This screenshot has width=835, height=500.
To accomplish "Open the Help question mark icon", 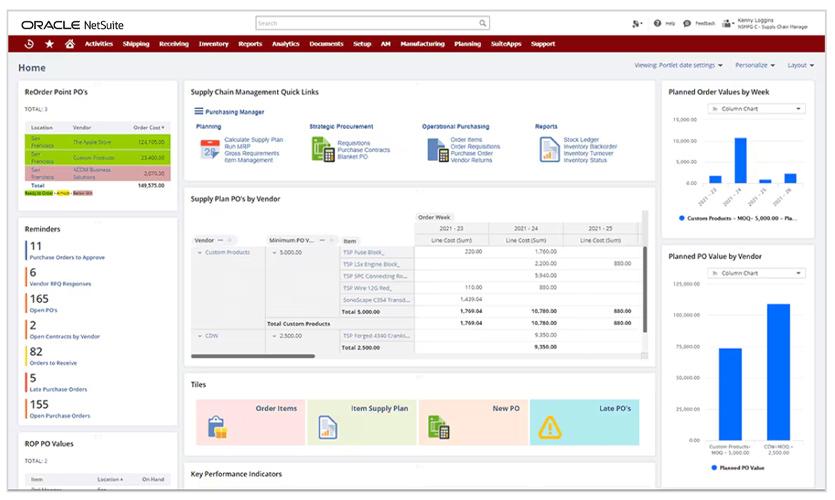I will coord(657,23).
